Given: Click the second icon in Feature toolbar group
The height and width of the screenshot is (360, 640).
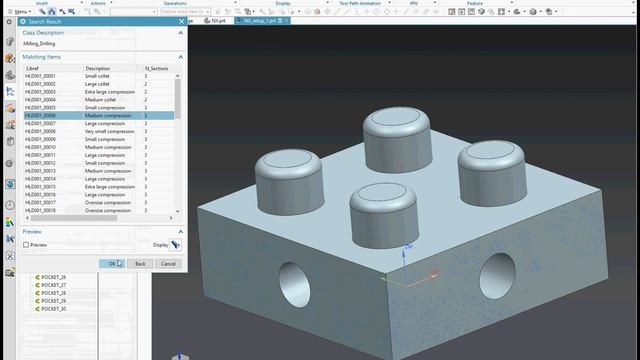Looking at the screenshot, I should (462, 12).
